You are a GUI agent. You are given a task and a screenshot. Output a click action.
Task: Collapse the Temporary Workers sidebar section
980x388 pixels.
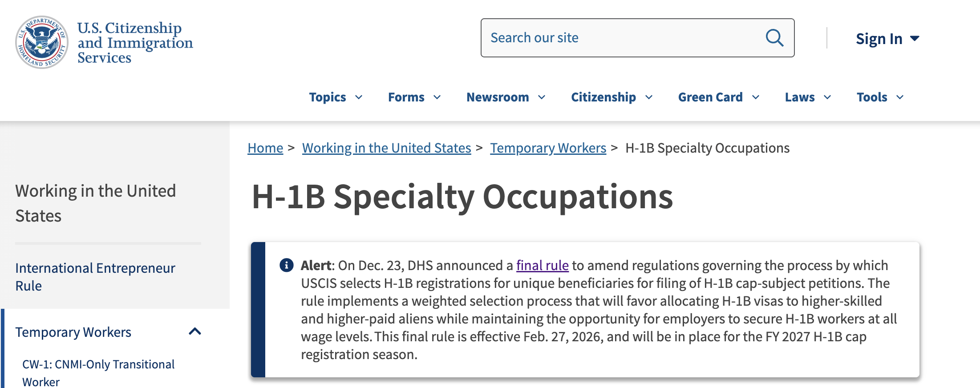195,331
